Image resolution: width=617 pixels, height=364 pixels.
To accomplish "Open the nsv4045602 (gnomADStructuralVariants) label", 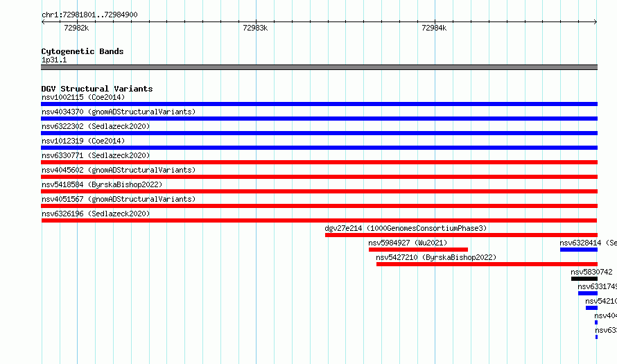I will click(x=119, y=170).
